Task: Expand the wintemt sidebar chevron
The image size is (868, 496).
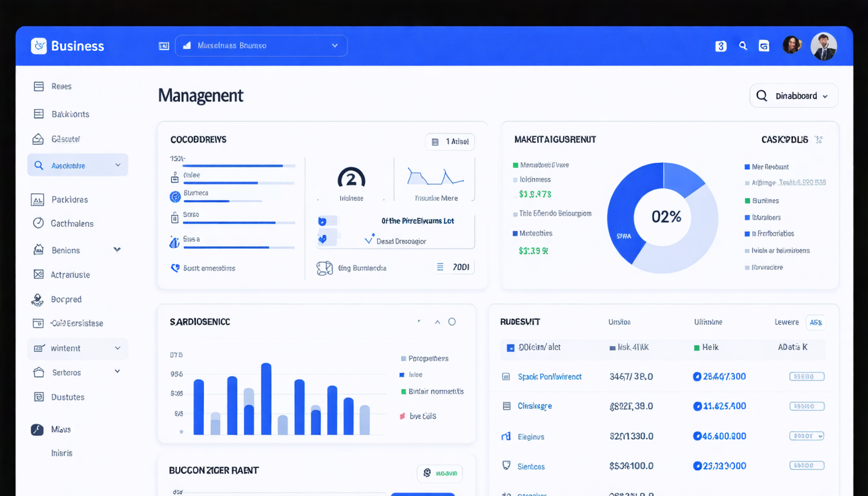Action: pyautogui.click(x=118, y=348)
